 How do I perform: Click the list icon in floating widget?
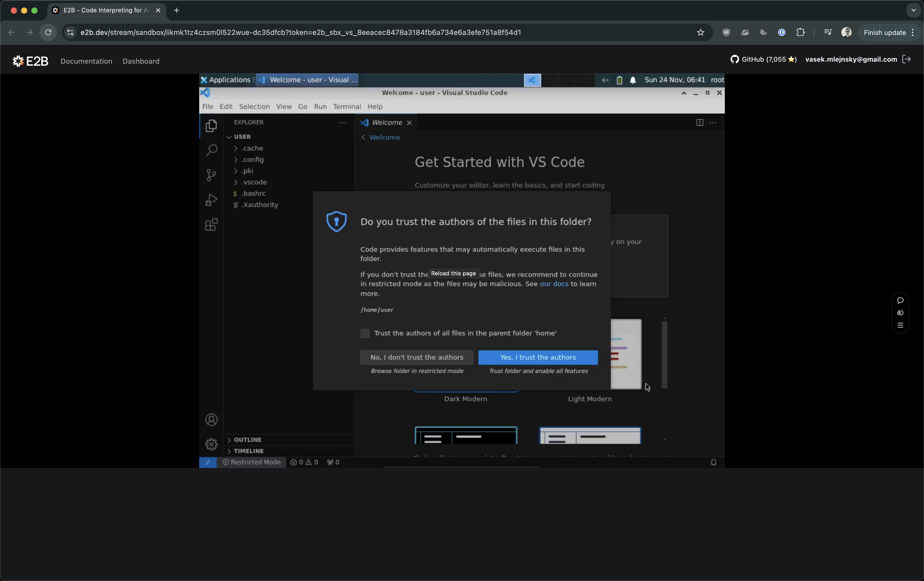pyautogui.click(x=900, y=325)
